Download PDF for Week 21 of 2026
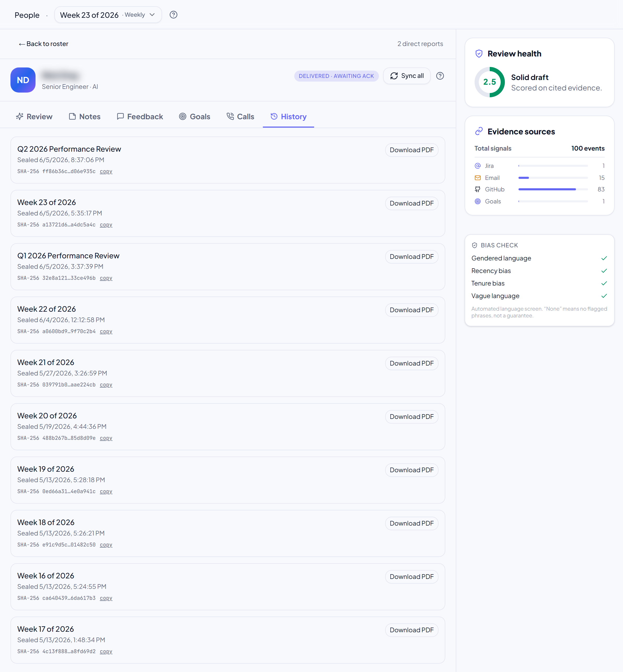623x672 pixels. tap(412, 363)
